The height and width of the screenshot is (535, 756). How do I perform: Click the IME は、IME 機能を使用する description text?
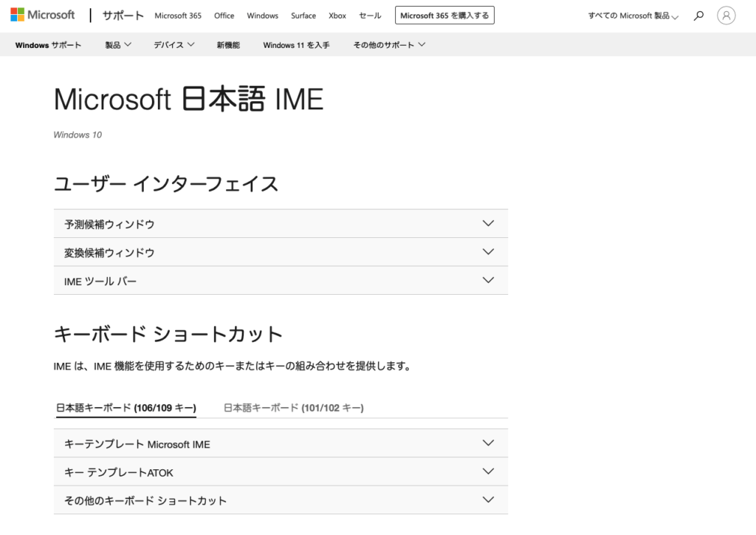point(233,367)
